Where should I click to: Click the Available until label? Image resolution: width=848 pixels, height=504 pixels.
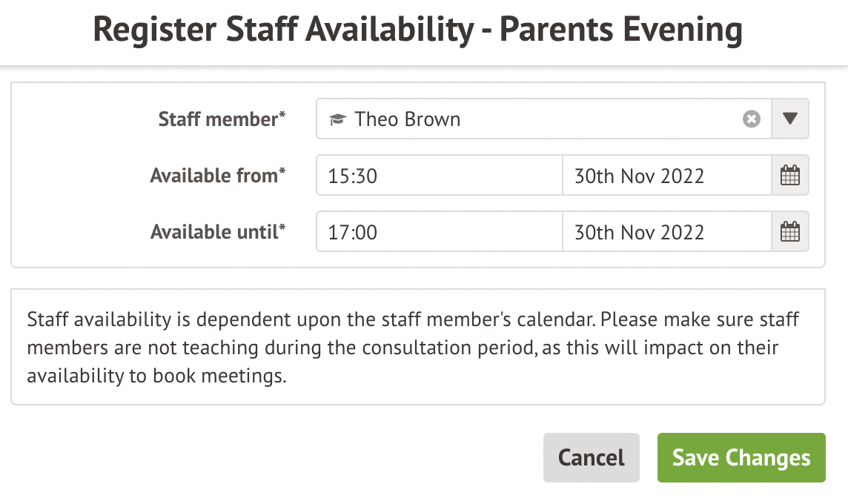point(218,232)
